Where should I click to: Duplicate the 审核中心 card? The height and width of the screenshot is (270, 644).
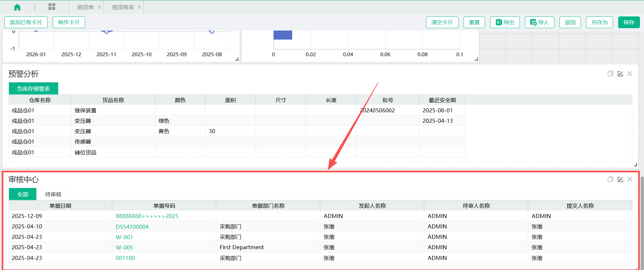tap(610, 179)
